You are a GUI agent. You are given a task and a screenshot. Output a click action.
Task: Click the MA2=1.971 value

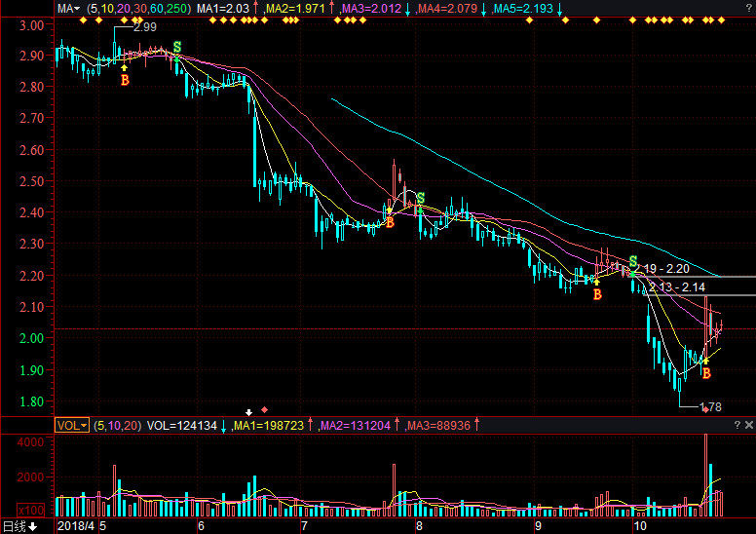(x=294, y=8)
